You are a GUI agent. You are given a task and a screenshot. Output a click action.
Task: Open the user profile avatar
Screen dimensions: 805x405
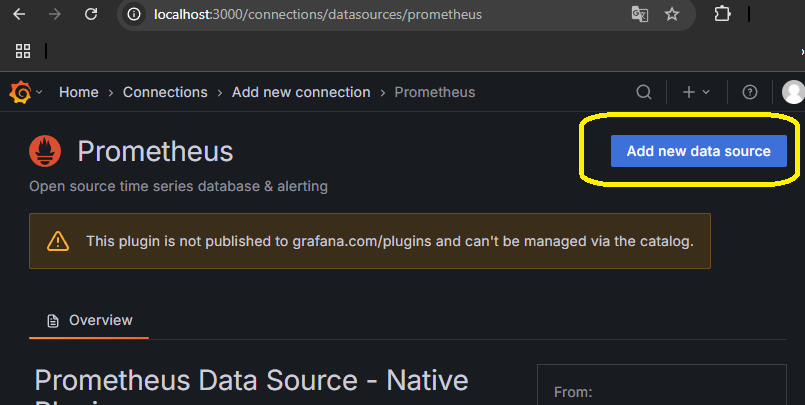tap(793, 92)
